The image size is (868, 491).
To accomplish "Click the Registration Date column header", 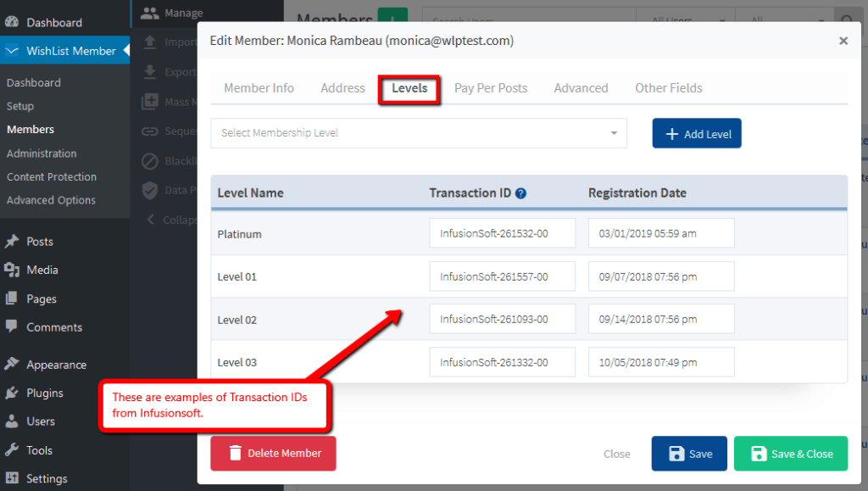I will (637, 193).
